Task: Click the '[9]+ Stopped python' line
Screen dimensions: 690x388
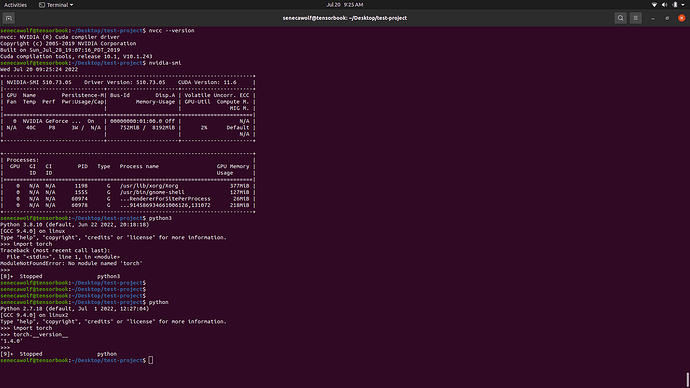Action: [59, 354]
